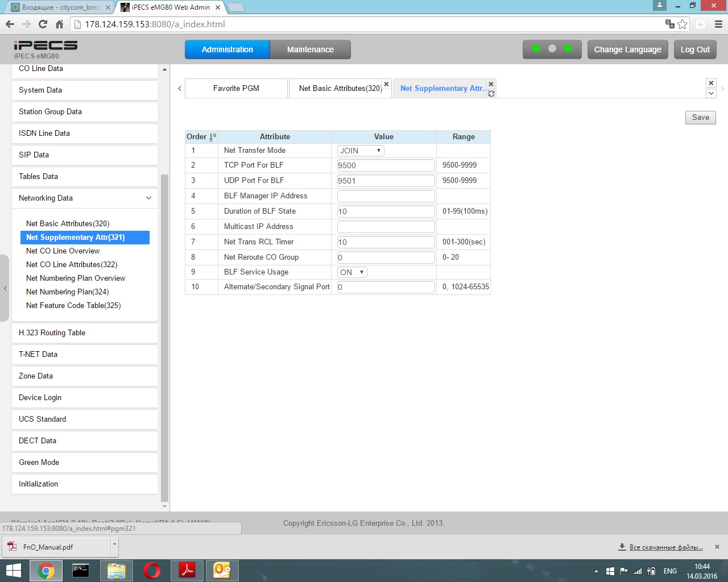Open the Chrome menu icon
The image size is (728, 582).
(x=718, y=24)
